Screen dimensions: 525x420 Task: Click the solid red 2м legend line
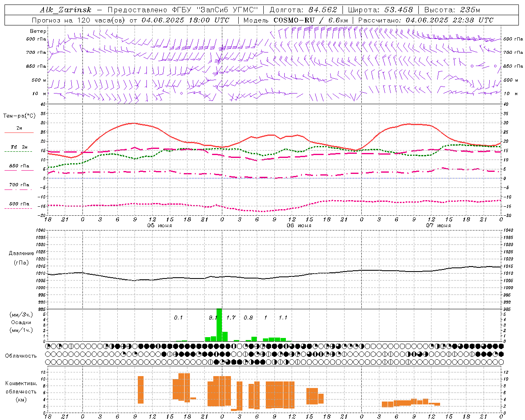click(x=19, y=133)
